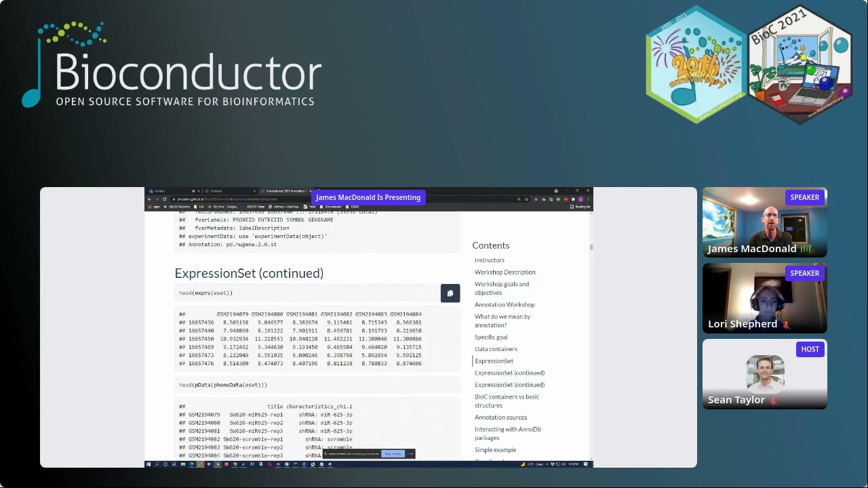This screenshot has width=868, height=488.
Task: Bookmark the page with the star icon
Action: (527, 199)
